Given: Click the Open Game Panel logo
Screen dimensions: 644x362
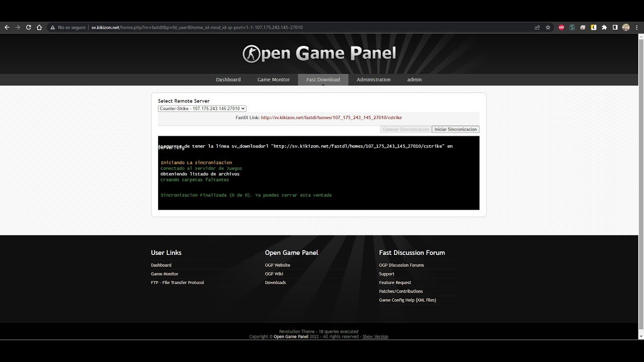Looking at the screenshot, I should tap(319, 53).
